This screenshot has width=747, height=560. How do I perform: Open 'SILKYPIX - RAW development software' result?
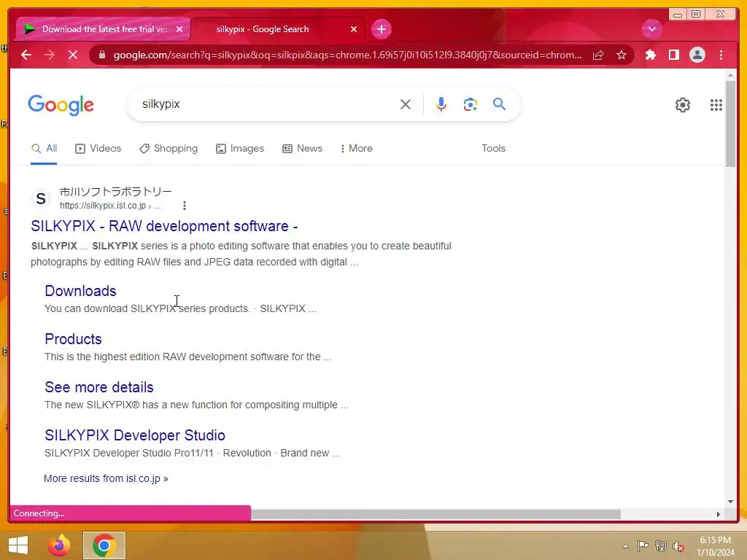click(164, 226)
